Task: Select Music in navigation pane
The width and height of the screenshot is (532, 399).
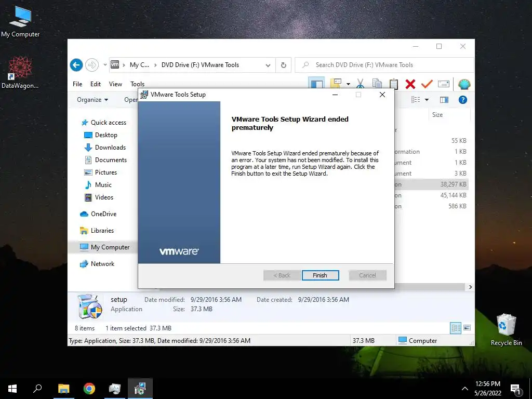Action: click(98, 185)
